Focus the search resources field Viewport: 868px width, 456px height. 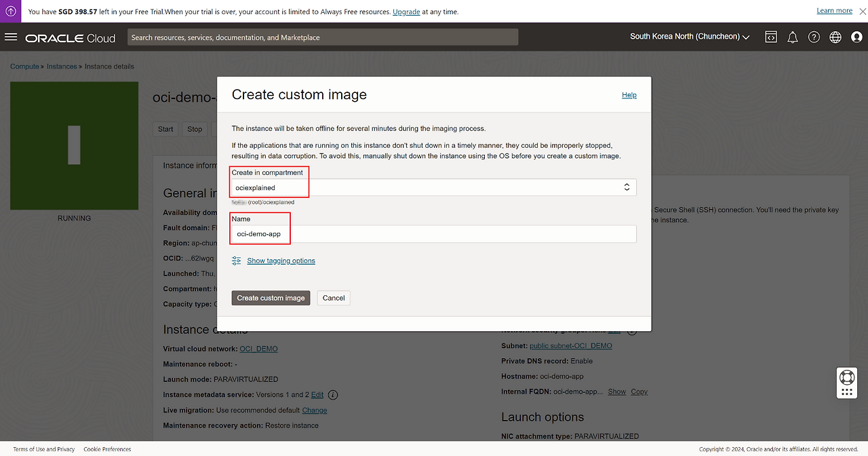click(x=323, y=37)
